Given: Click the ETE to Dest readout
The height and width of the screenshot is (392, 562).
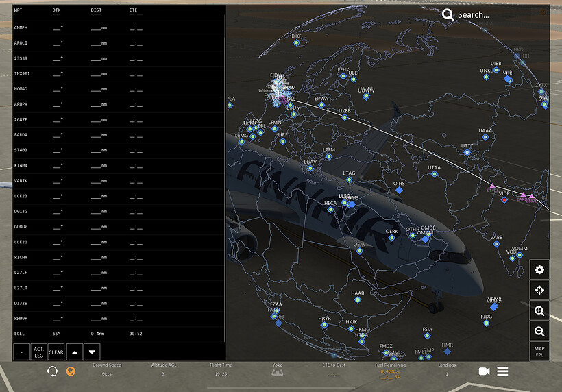Looking at the screenshot, I should 334,369.
